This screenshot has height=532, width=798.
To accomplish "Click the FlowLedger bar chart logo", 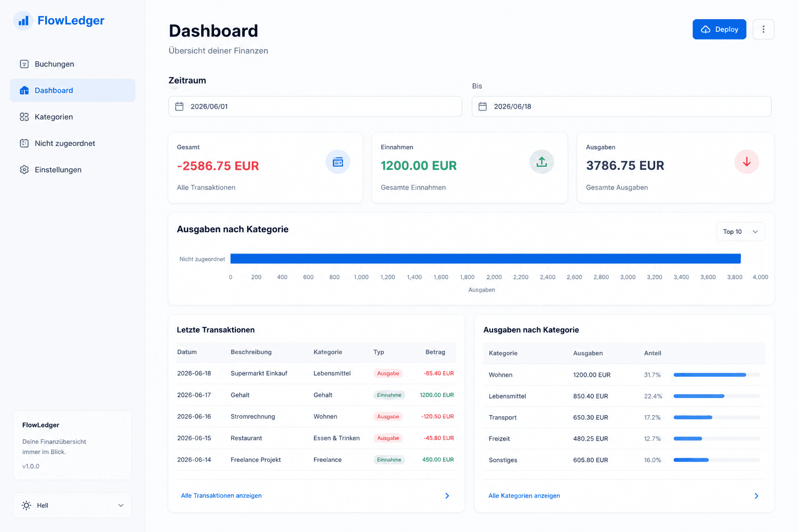I will [x=23, y=21].
